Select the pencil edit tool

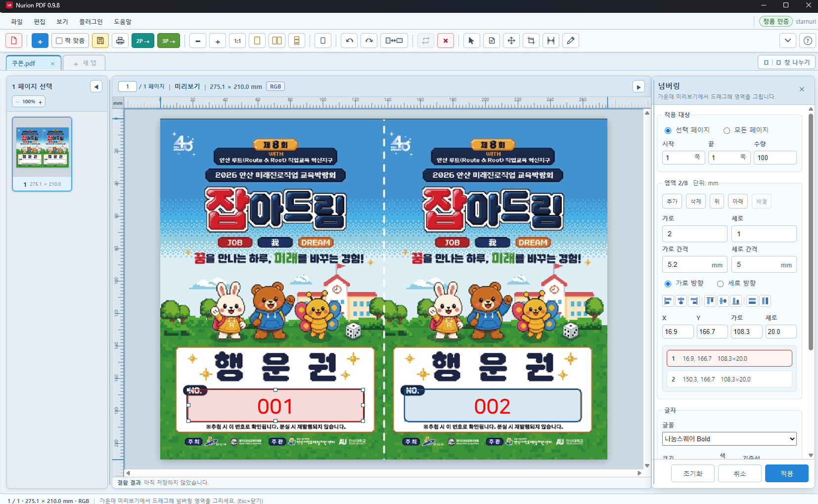click(571, 41)
